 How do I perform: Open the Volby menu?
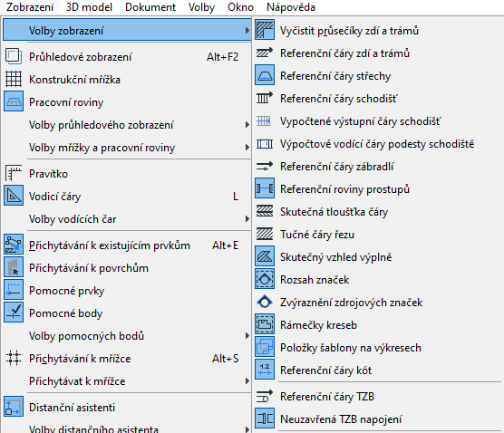(201, 7)
